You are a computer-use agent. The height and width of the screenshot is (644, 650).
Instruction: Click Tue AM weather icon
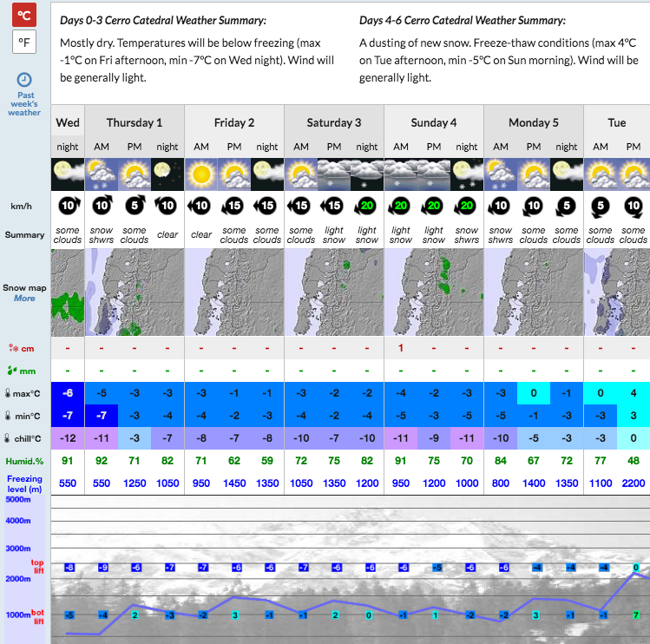pos(601,174)
